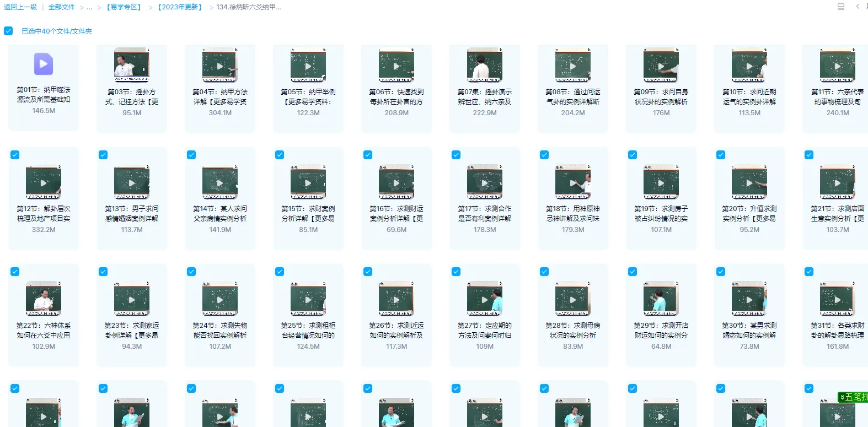Uncheck the 第16节 求测财运 file checkbox
Screen dimensions: 868x427
tap(368, 155)
